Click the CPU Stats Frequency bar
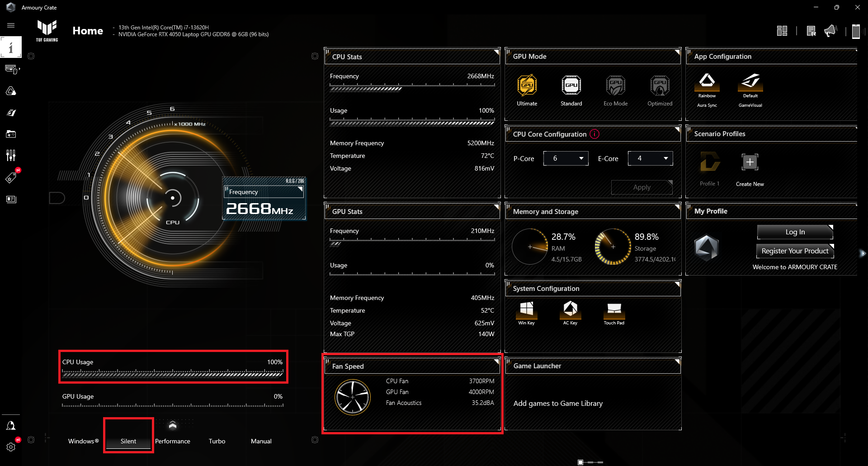The image size is (868, 466). [412, 87]
